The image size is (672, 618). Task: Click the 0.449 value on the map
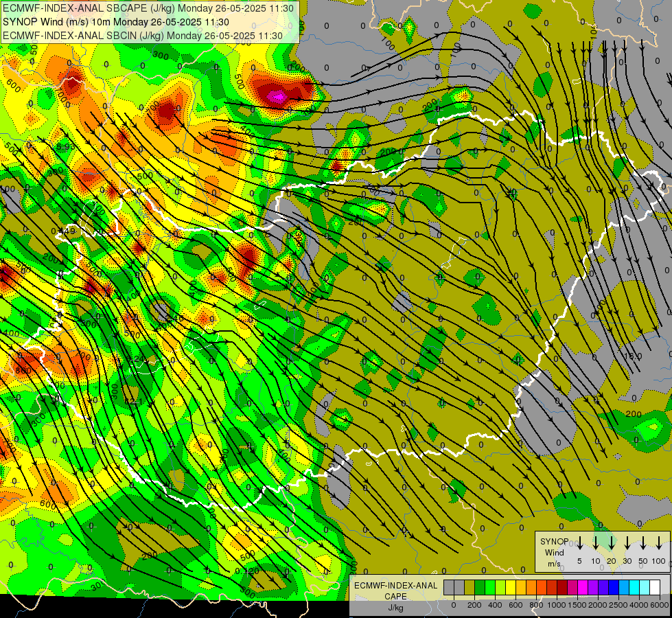click(x=63, y=231)
